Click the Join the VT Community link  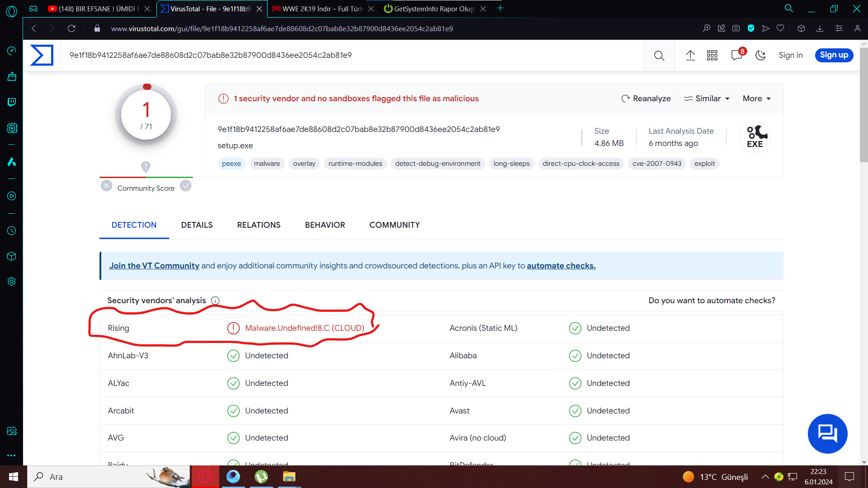click(x=154, y=266)
